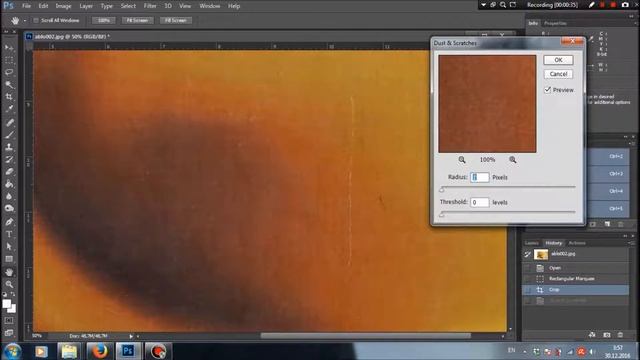Set history brush source beside Rectangular Marquee state
640x360 pixels.
[527, 278]
